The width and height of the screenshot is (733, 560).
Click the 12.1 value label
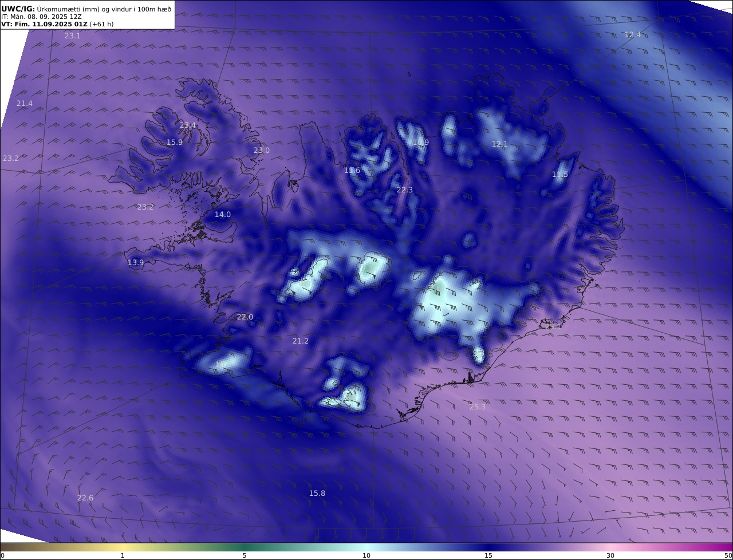[x=500, y=144]
